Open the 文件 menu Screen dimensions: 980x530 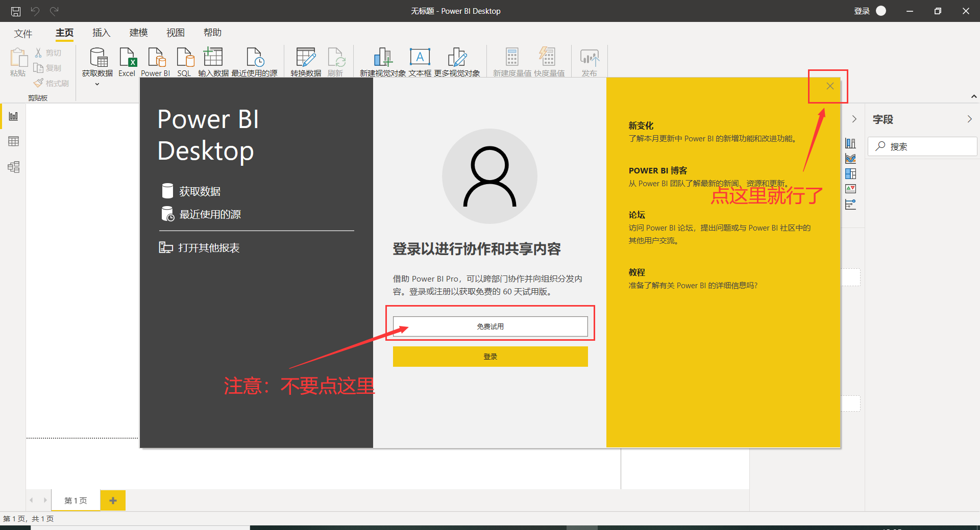pyautogui.click(x=23, y=33)
